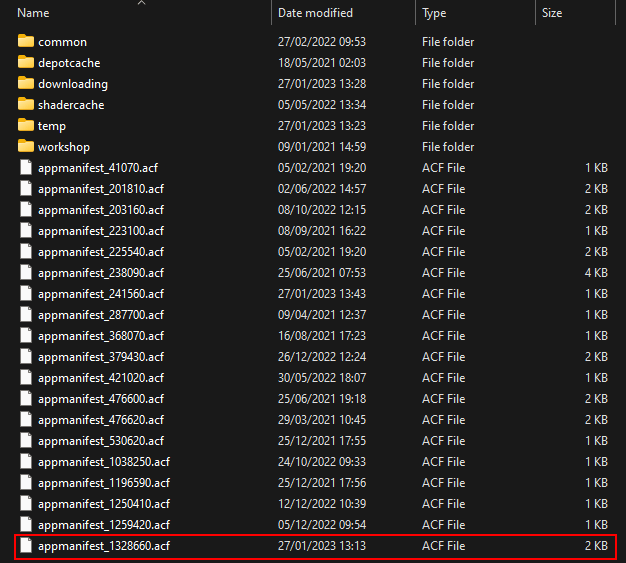626x563 pixels.
Task: Click file icon of appmanifest_1250410.acf
Action: pos(26,504)
